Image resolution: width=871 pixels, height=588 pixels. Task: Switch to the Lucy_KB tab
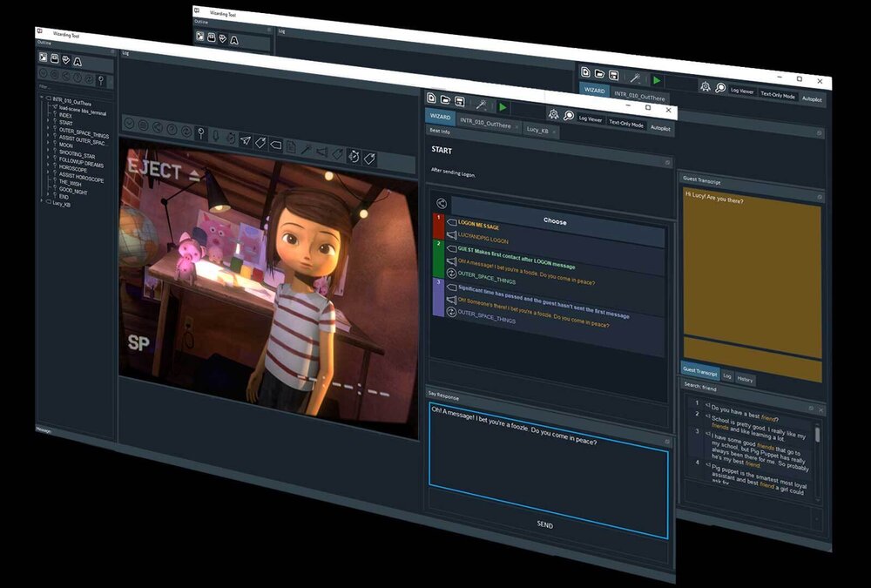coord(537,129)
